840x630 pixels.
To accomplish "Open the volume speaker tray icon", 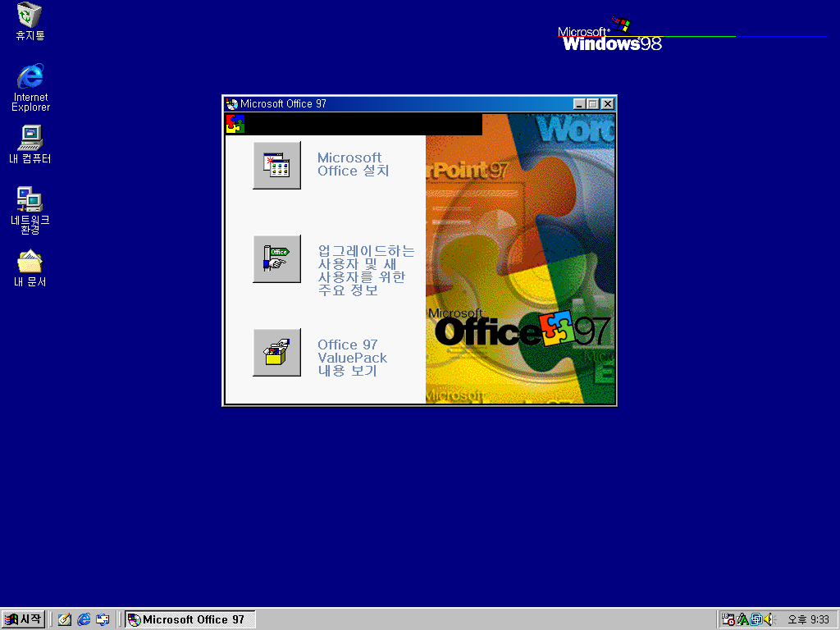I will pyautogui.click(x=769, y=619).
